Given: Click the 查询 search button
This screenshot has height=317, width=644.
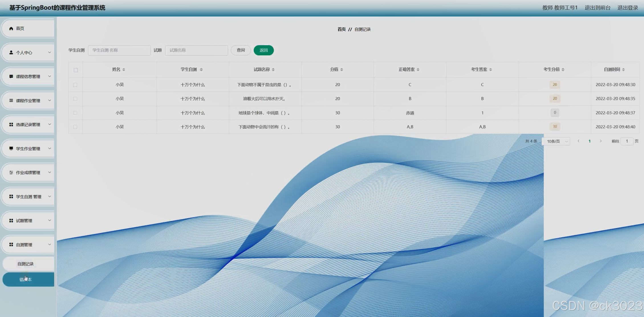Looking at the screenshot, I should click(241, 50).
